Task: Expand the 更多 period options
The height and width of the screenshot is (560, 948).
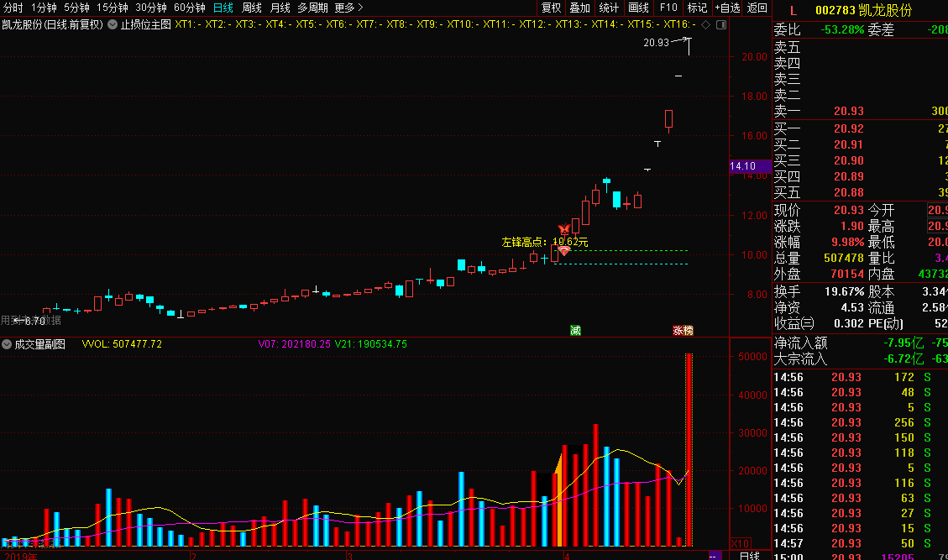Action: coord(348,8)
